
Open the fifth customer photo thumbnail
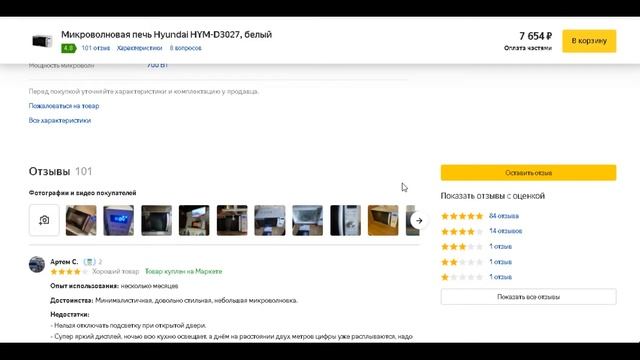tap(232, 220)
